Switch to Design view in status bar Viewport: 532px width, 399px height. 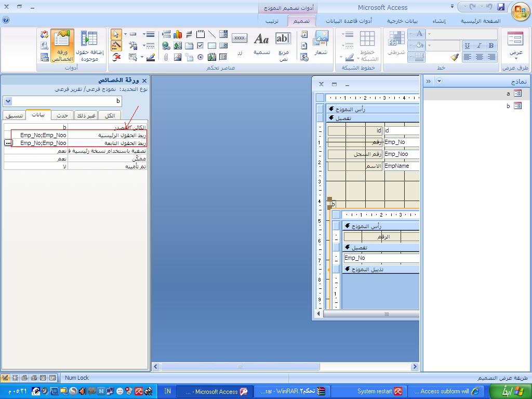[5, 378]
